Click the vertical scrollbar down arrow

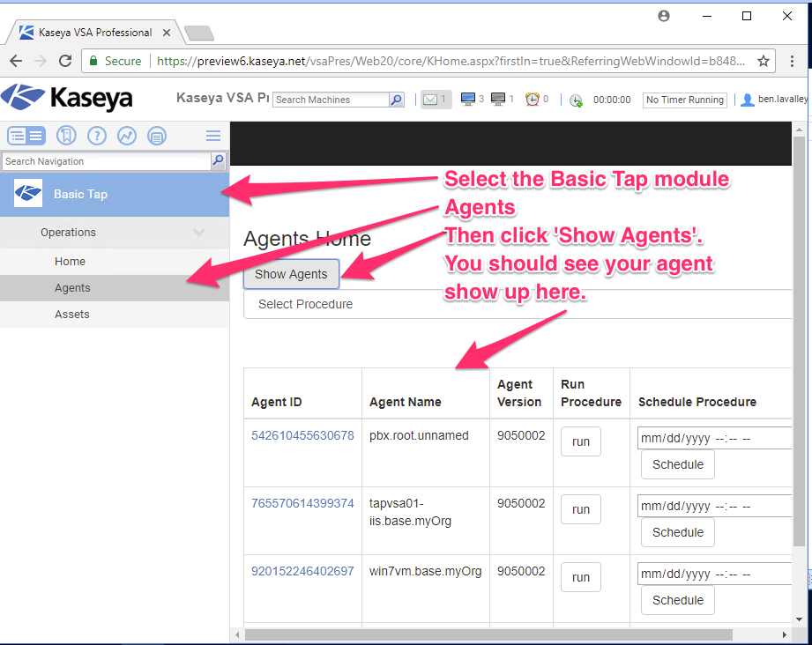pos(799,619)
